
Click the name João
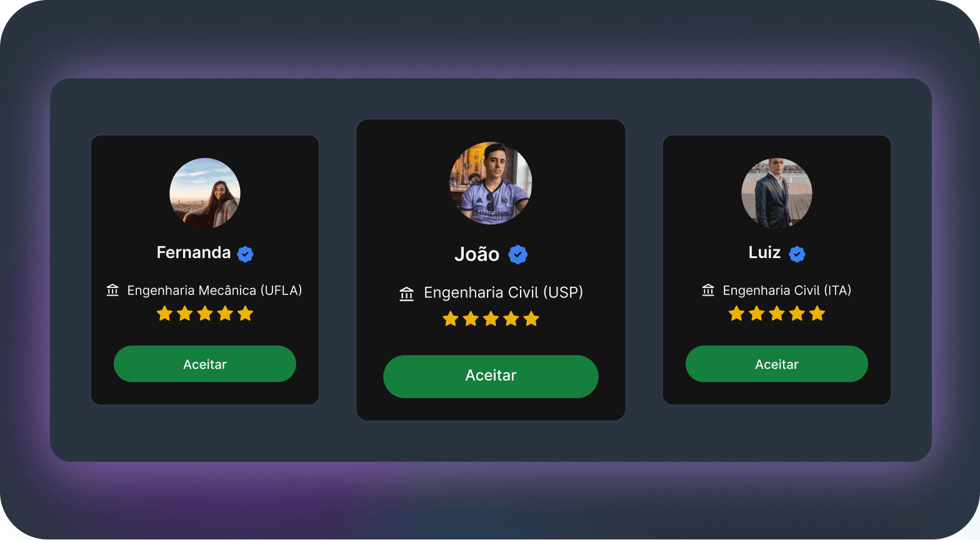(x=477, y=254)
